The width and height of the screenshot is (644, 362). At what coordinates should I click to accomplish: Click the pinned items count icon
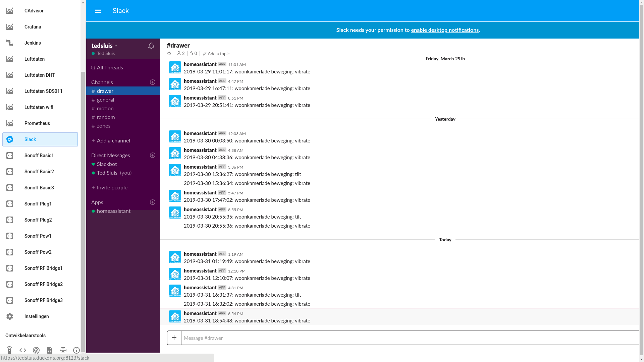tap(194, 54)
